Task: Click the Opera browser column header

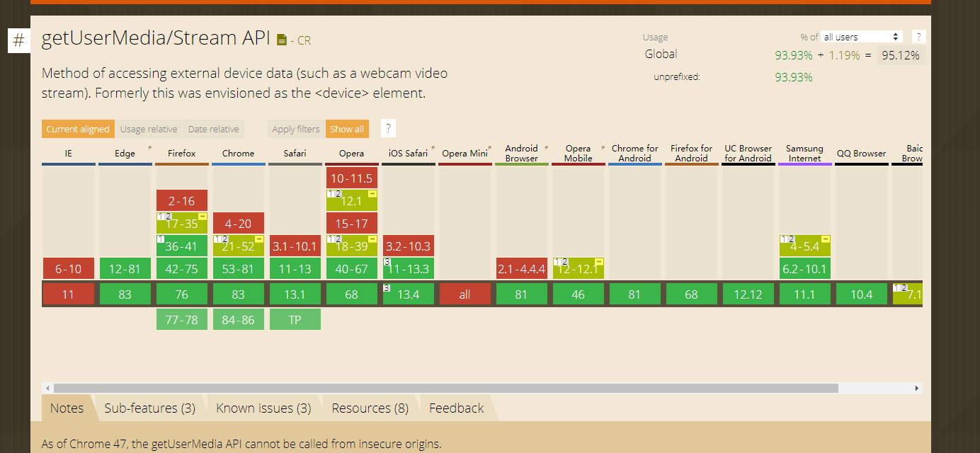Action: click(x=351, y=154)
